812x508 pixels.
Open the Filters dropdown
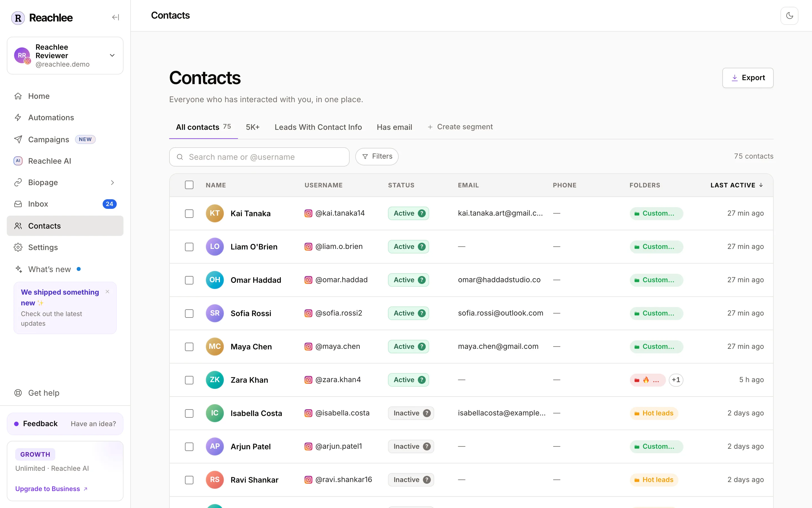(377, 157)
